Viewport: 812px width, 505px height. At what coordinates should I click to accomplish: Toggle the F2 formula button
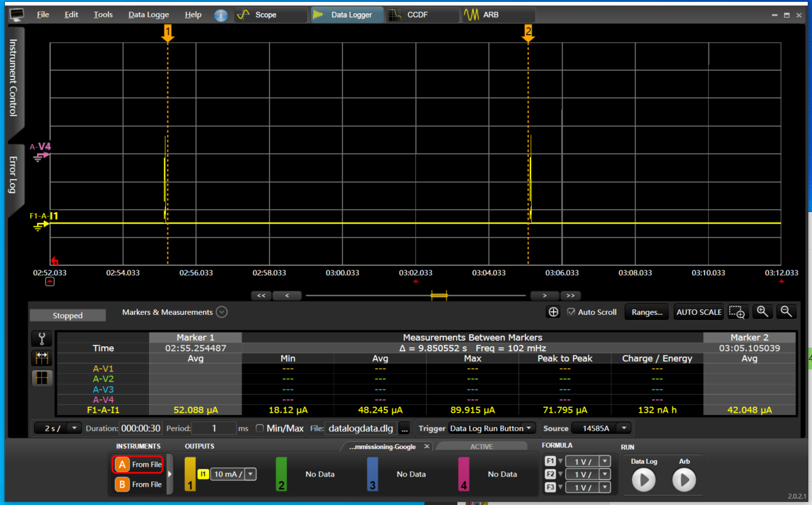click(x=550, y=475)
